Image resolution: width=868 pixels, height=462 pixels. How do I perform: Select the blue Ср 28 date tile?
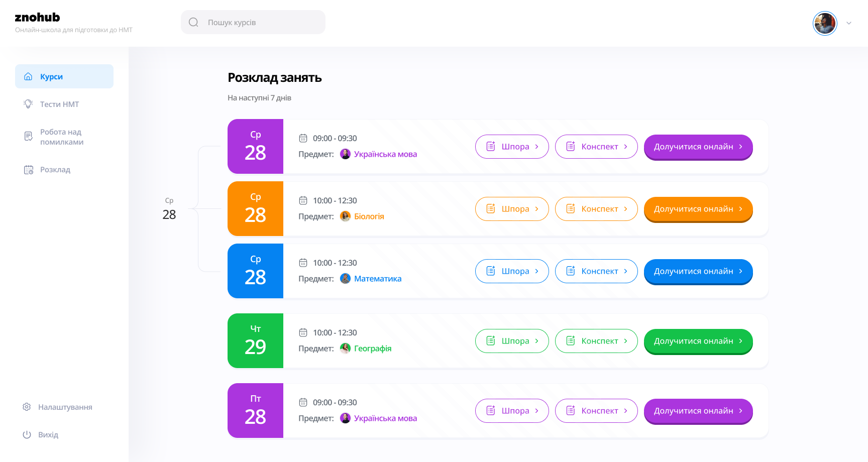255,271
